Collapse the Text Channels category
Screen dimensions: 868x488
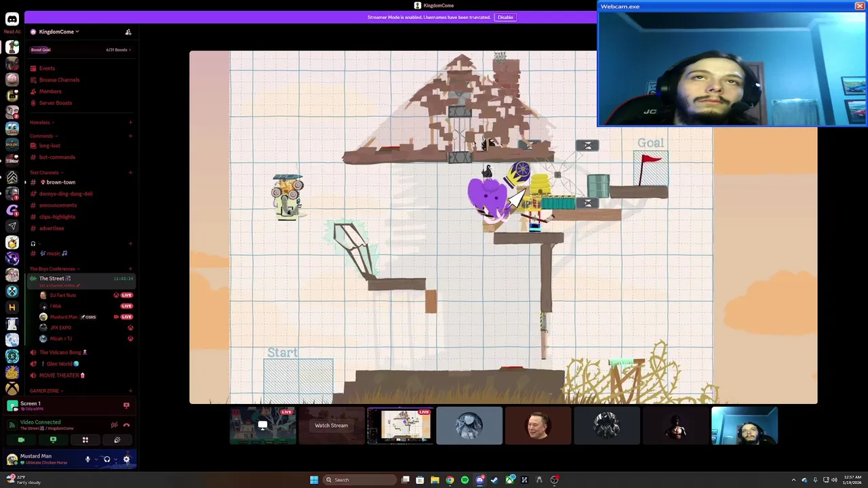[x=45, y=173]
